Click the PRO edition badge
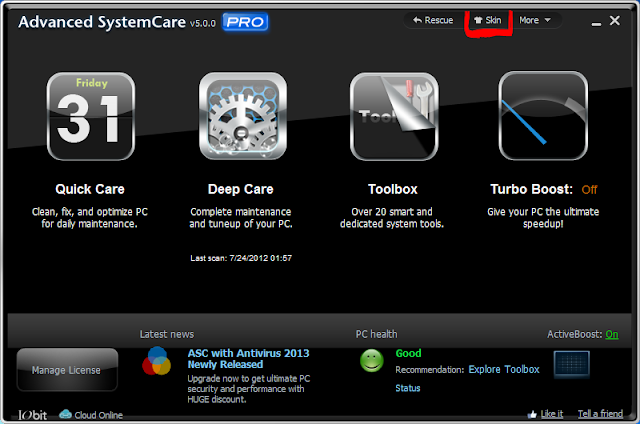The height and width of the screenshot is (424, 640). pyautogui.click(x=245, y=22)
